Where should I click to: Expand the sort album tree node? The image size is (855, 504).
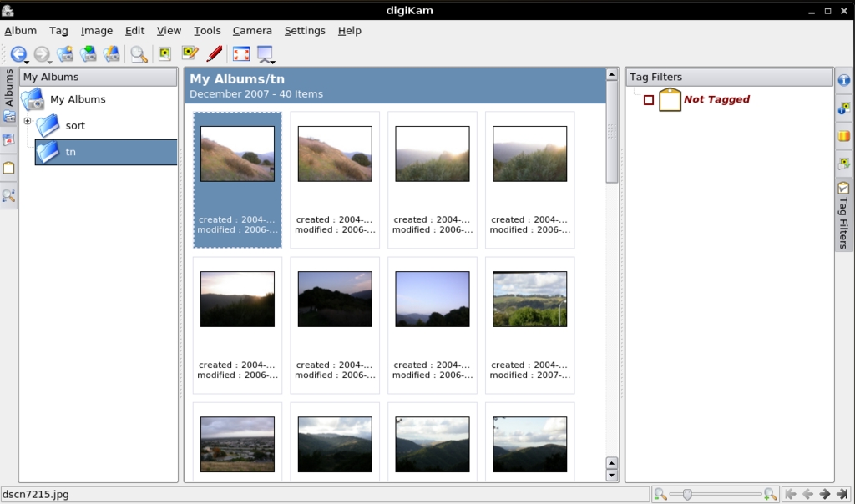[x=28, y=122]
